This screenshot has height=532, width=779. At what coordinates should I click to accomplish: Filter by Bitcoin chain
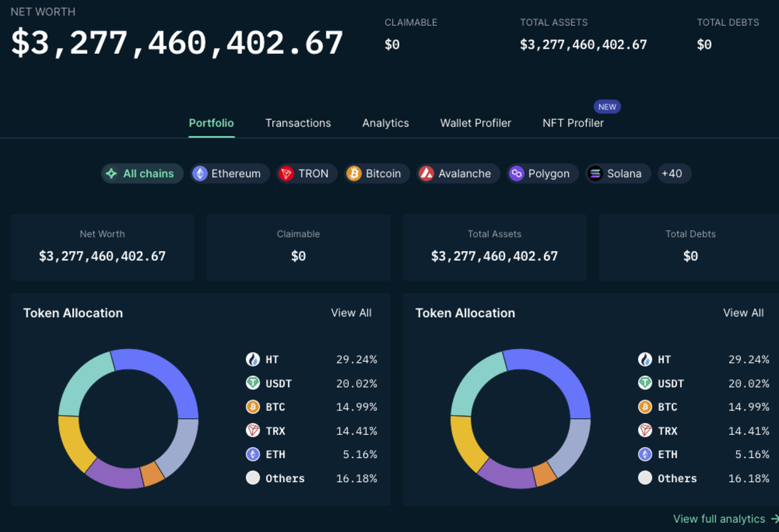tap(377, 173)
